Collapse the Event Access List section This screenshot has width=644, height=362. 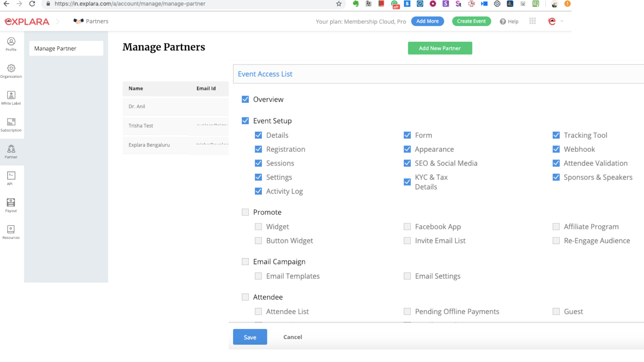pos(265,74)
